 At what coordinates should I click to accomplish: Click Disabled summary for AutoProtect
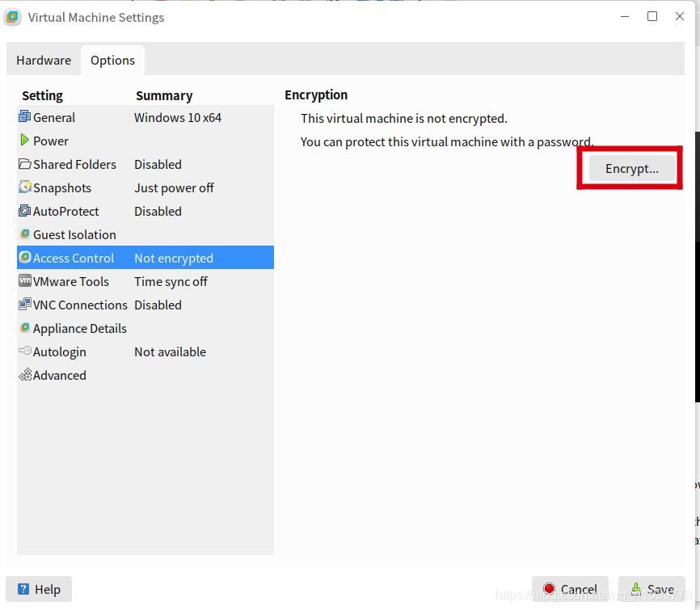click(158, 211)
